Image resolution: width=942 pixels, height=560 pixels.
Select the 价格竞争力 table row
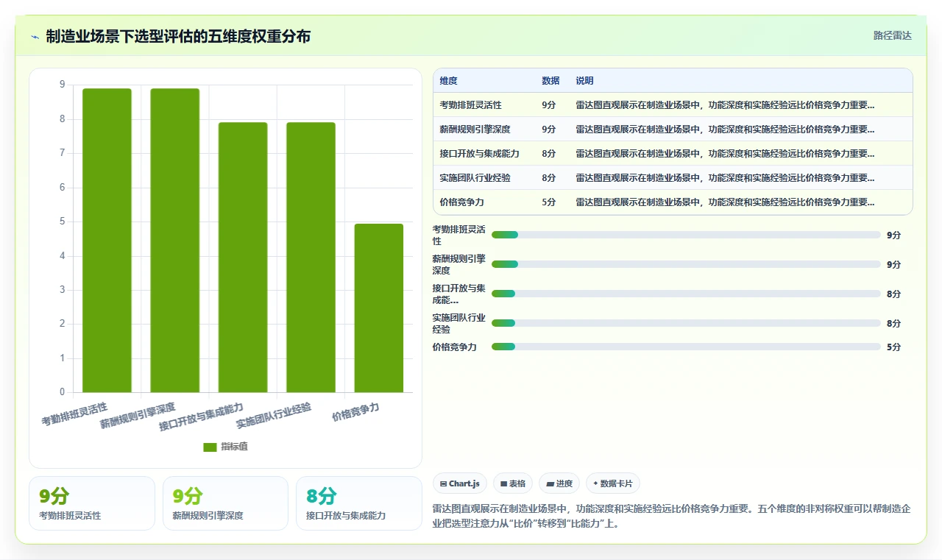click(673, 202)
